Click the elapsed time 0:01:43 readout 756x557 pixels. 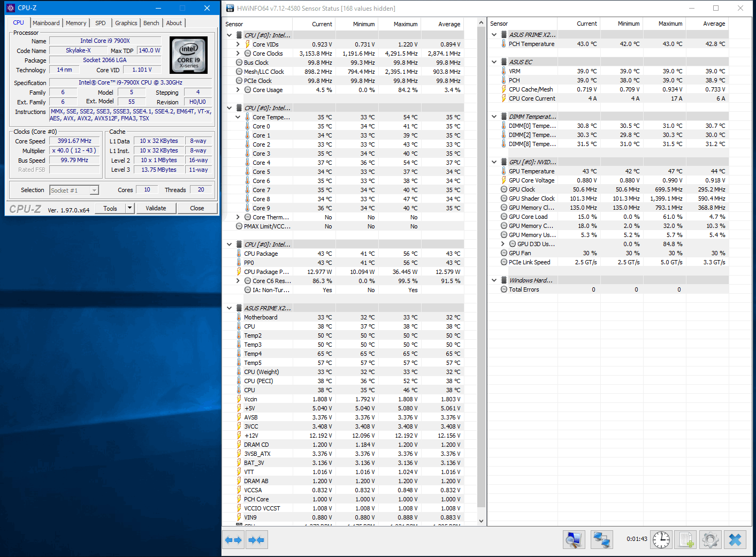coord(637,539)
